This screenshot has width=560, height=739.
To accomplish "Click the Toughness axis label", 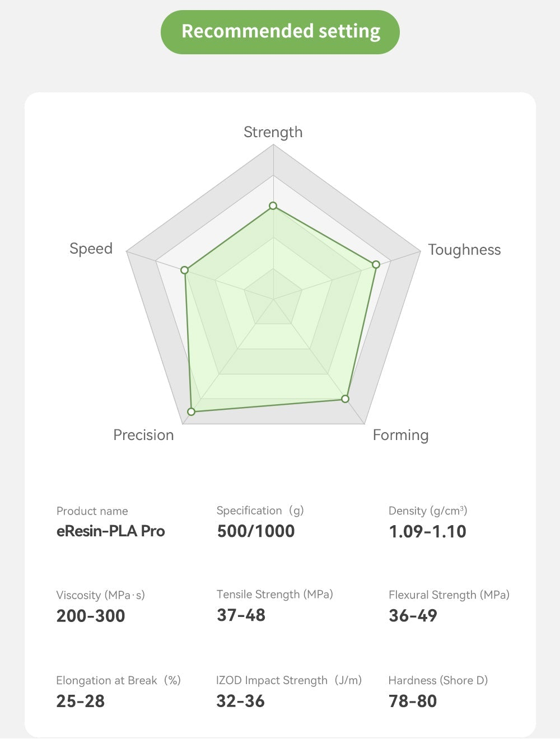I will click(x=464, y=250).
